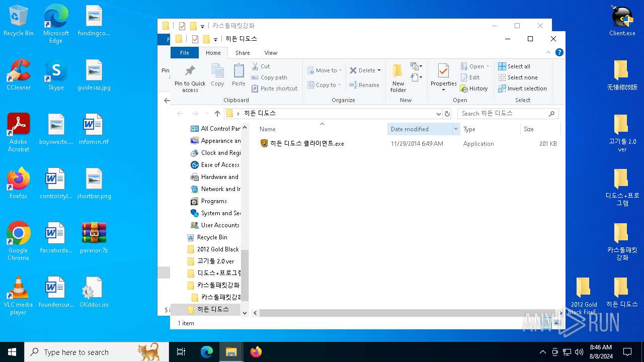Screen dimensions: 644x362
Task: Sort by Date modified column
Action: 420,129
